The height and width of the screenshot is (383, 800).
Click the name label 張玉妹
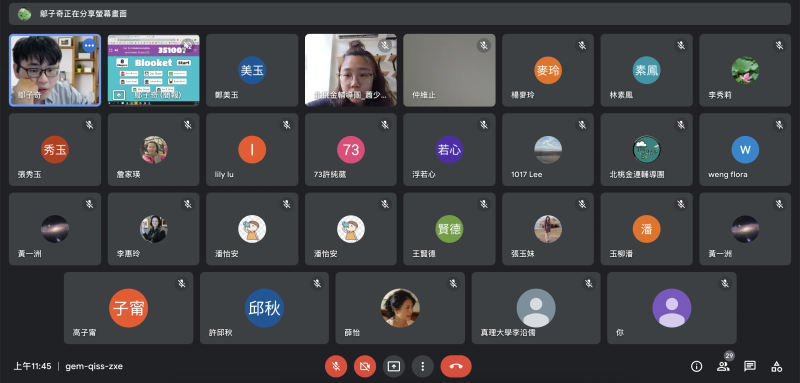coord(523,253)
